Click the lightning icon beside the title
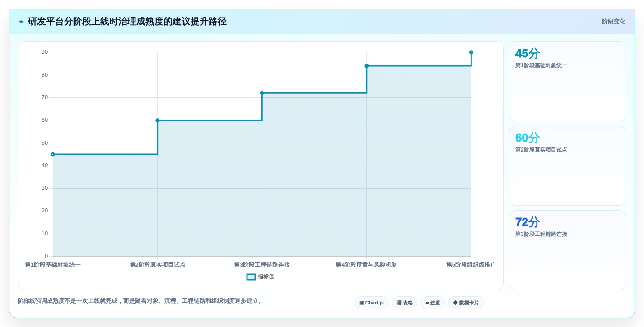The width and height of the screenshot is (644, 327). [21, 22]
